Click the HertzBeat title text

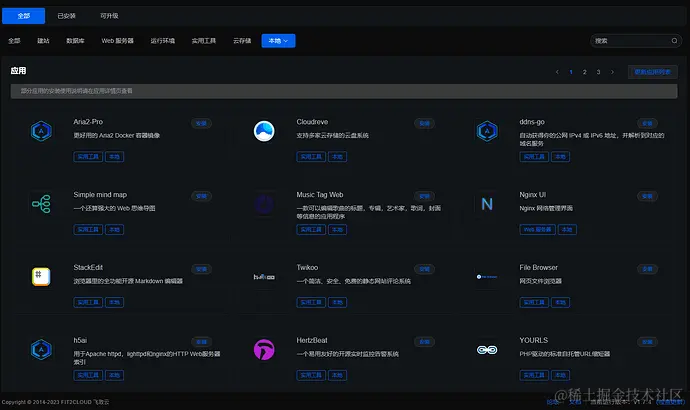[312, 340]
